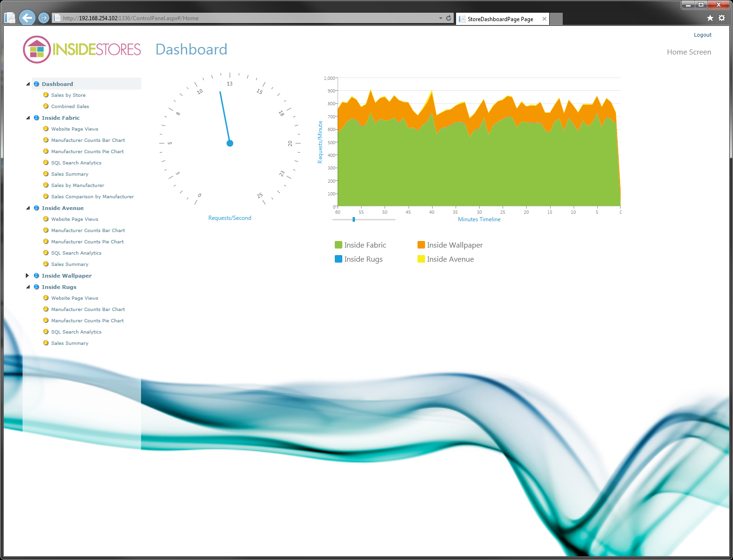Image resolution: width=733 pixels, height=560 pixels.
Task: Open the browser settings gear icon
Action: [x=722, y=18]
